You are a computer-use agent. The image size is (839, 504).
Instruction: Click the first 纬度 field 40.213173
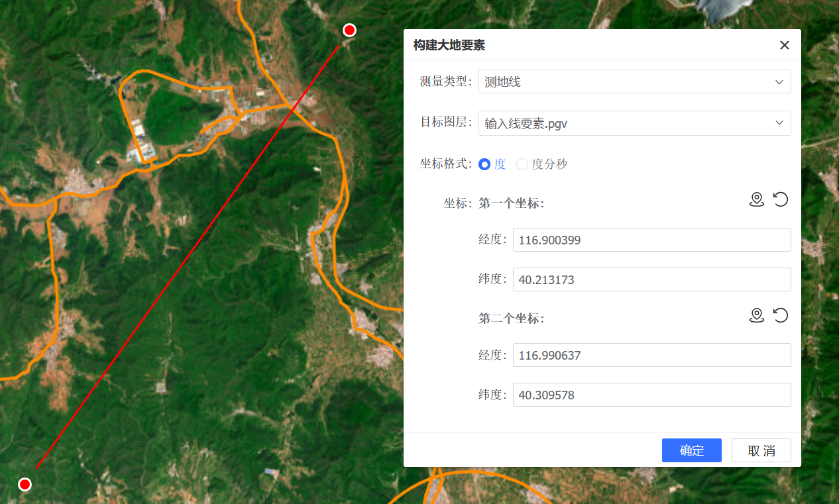point(651,279)
